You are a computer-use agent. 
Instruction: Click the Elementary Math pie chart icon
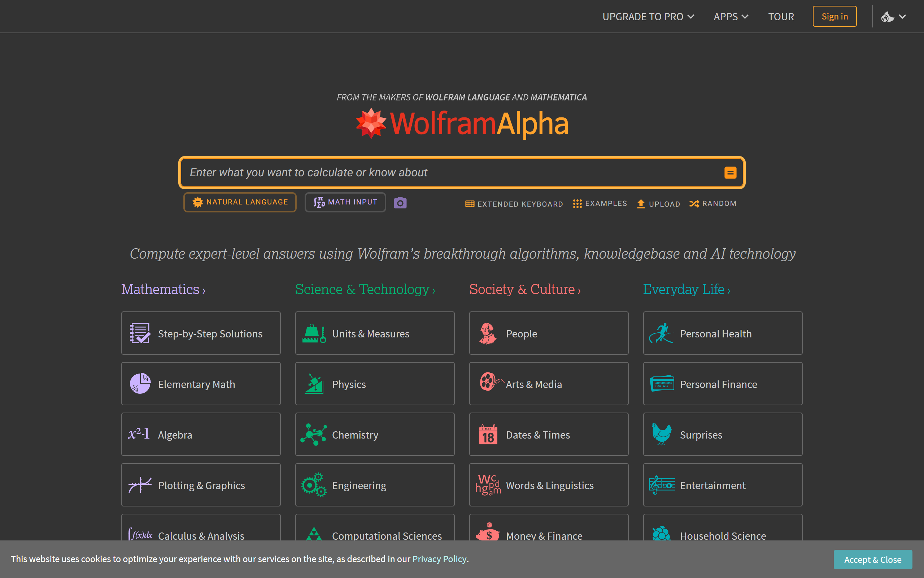coord(140,383)
